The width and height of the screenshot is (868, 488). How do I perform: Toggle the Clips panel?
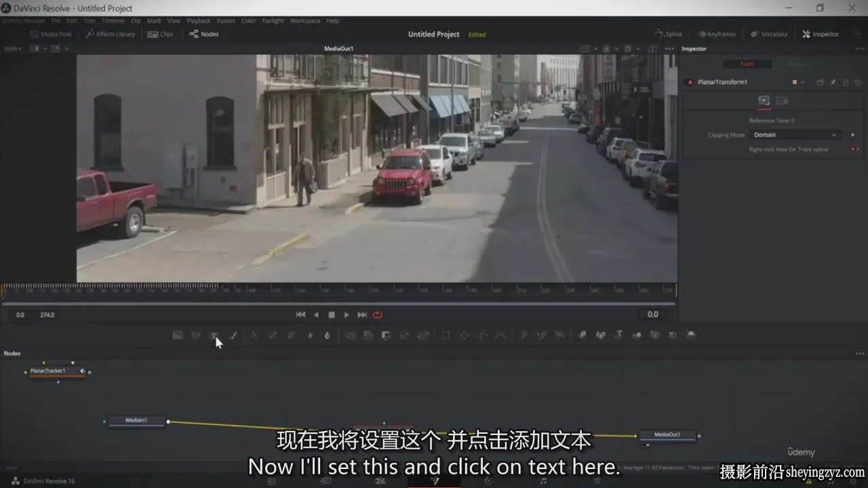[x=160, y=34]
